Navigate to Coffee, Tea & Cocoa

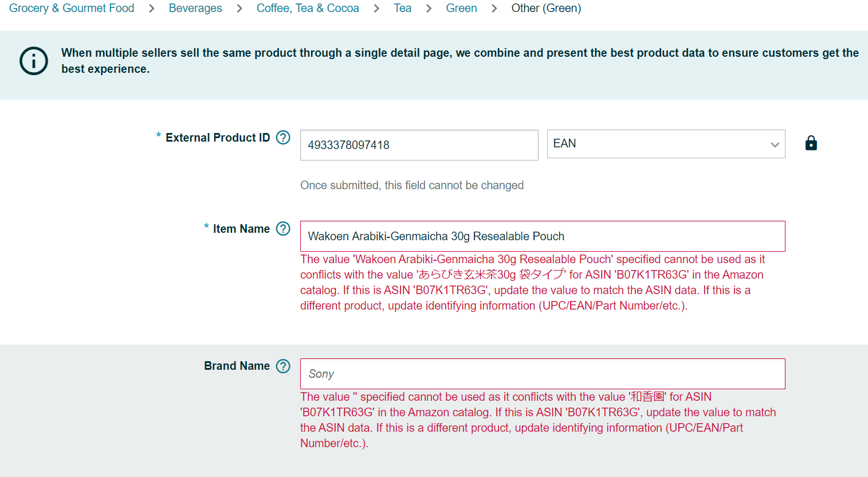pyautogui.click(x=308, y=8)
